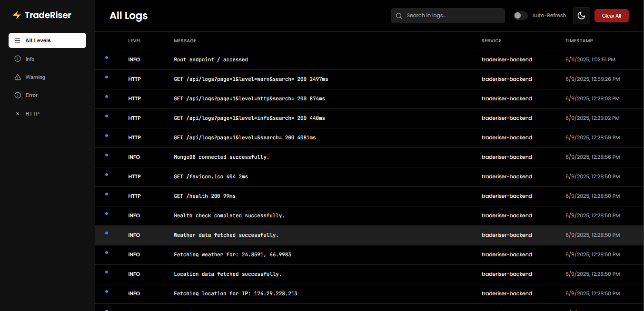Enable the Auto-Refresh toggle
This screenshot has height=311, width=644.
[520, 15]
